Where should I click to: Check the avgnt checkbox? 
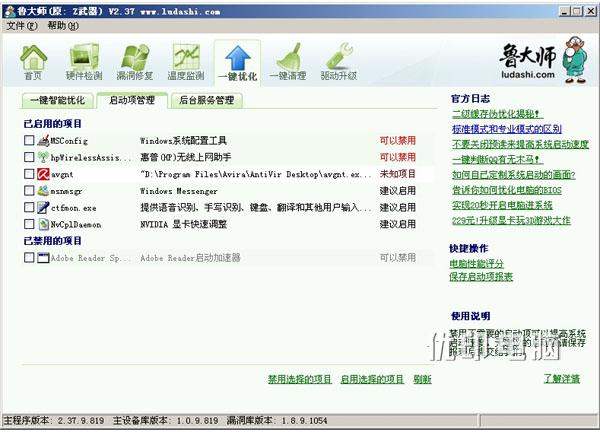[x=29, y=174]
